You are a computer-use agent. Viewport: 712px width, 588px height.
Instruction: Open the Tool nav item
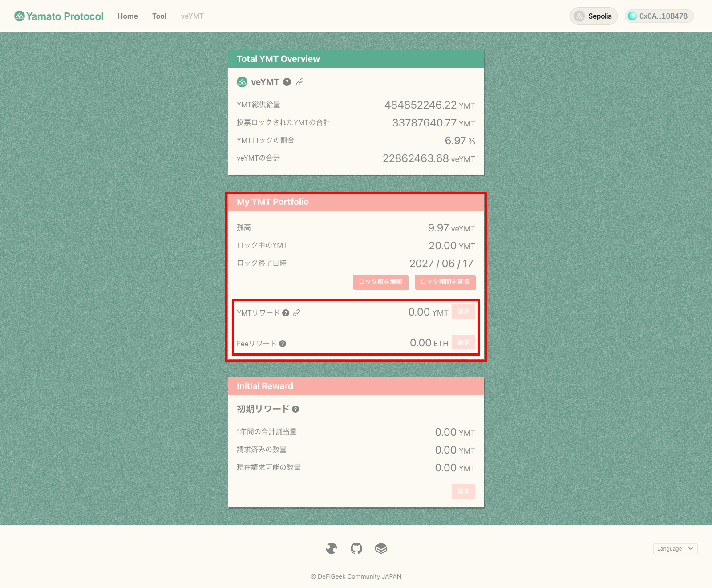click(x=159, y=16)
